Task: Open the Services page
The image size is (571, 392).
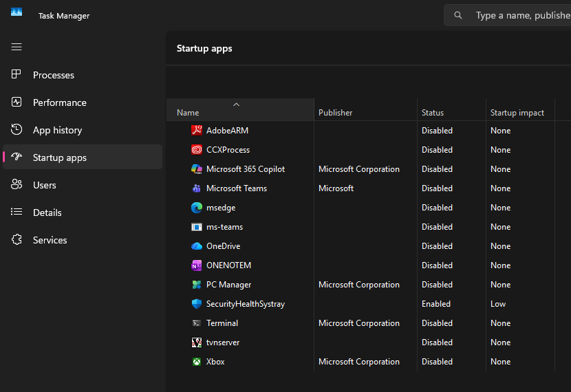Action: click(x=50, y=240)
